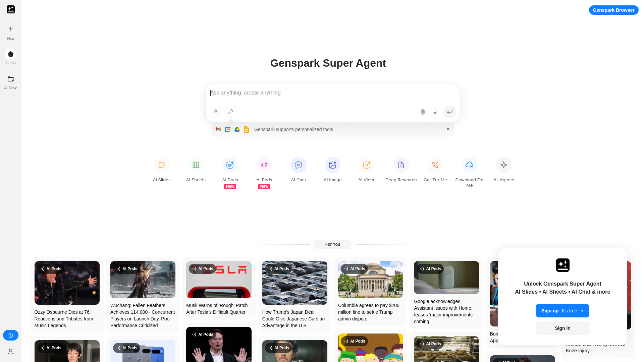Show All Agents list
The height and width of the screenshot is (362, 644).
tap(504, 165)
